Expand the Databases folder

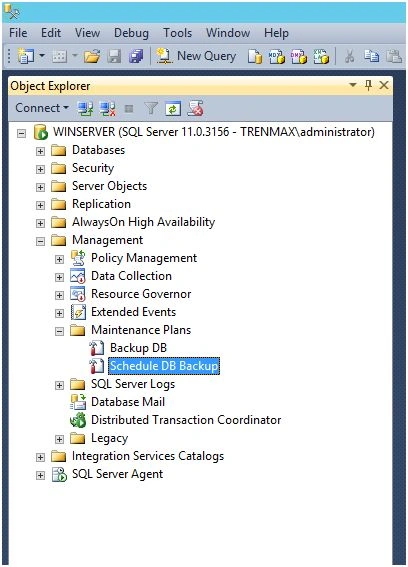(40, 151)
